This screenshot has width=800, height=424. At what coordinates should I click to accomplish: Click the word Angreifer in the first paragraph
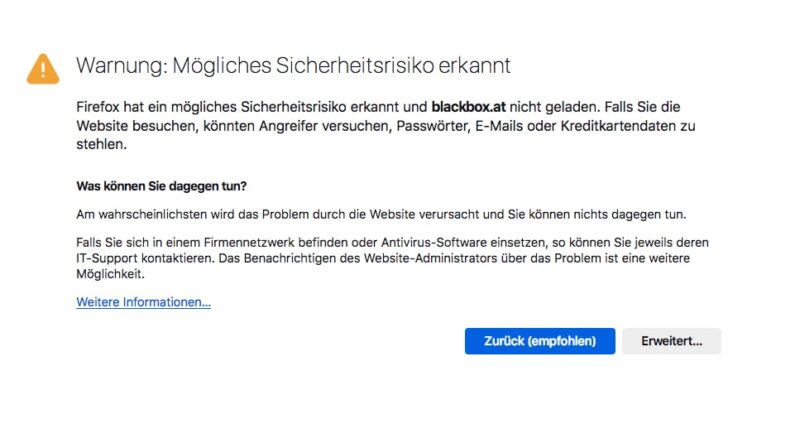pos(323,126)
